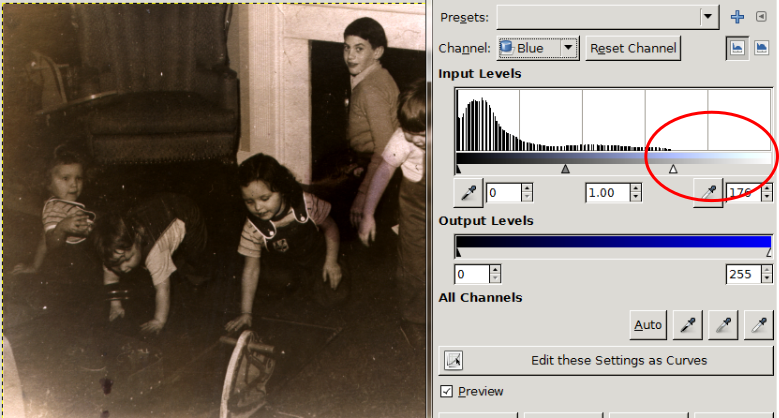Screen dimensions: 779x418
Task: Click the input black level field showing 0
Action: point(502,192)
